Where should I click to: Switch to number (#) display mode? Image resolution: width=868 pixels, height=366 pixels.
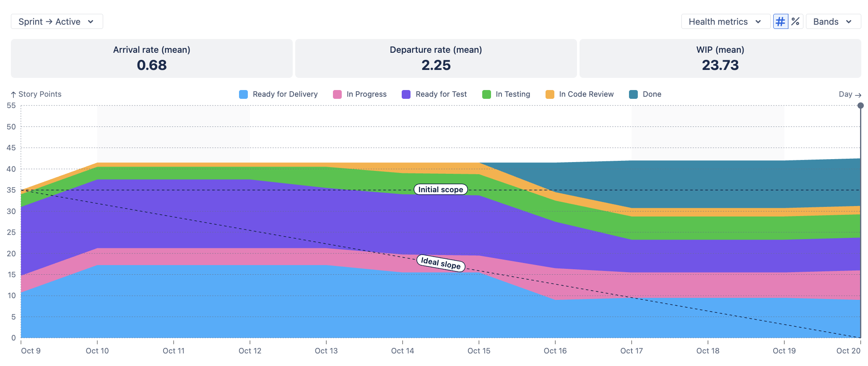tap(780, 22)
